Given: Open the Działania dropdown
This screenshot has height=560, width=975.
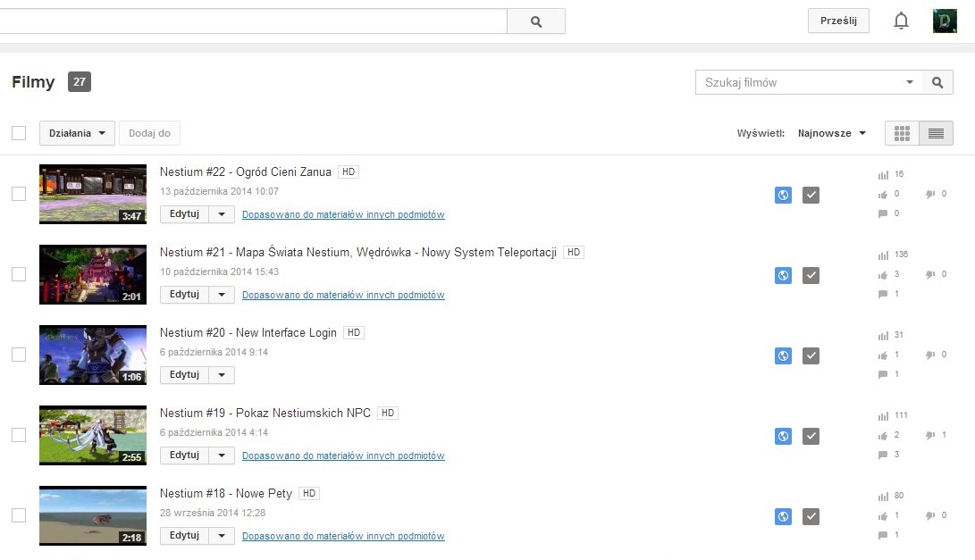Looking at the screenshot, I should coord(77,133).
